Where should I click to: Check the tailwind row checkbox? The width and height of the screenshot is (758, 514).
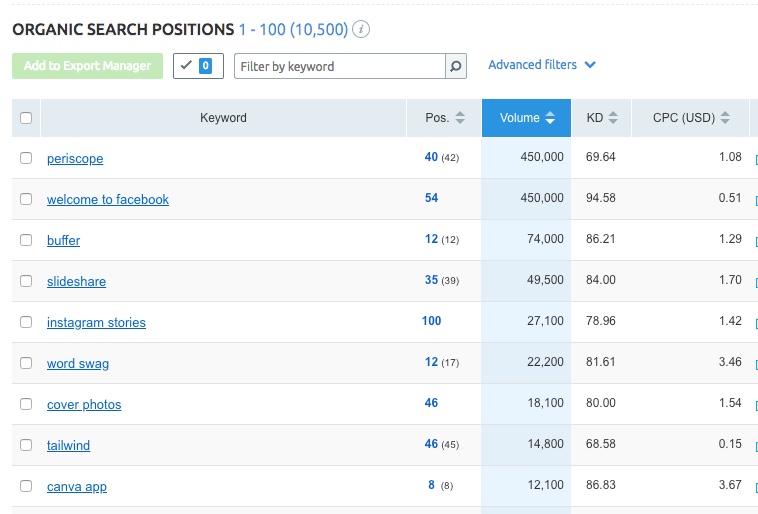point(26,445)
